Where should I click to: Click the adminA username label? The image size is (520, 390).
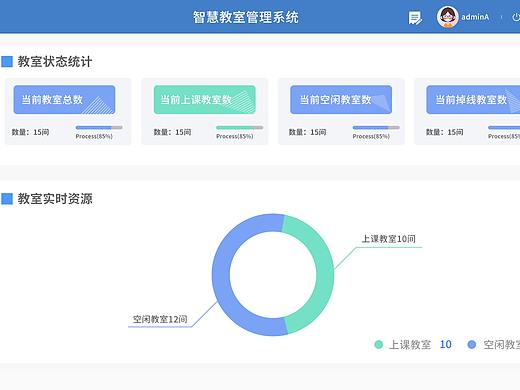pyautogui.click(x=475, y=17)
